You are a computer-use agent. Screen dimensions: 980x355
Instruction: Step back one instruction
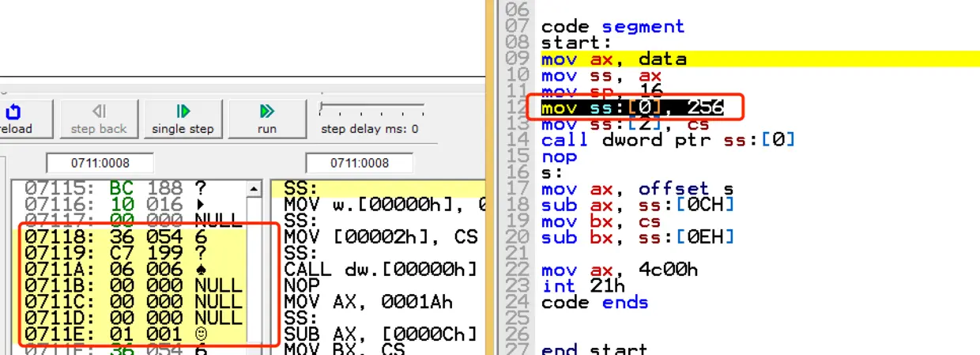(x=99, y=119)
